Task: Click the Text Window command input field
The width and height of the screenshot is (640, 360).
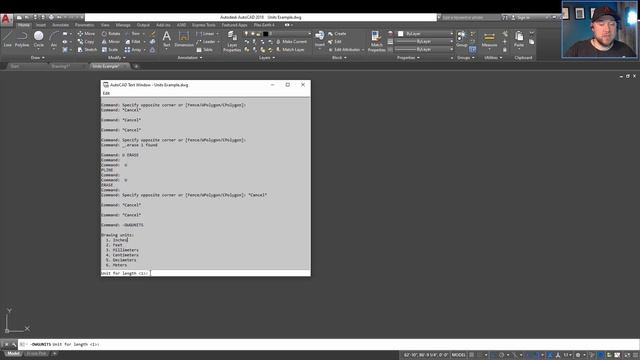Action: click(205, 273)
